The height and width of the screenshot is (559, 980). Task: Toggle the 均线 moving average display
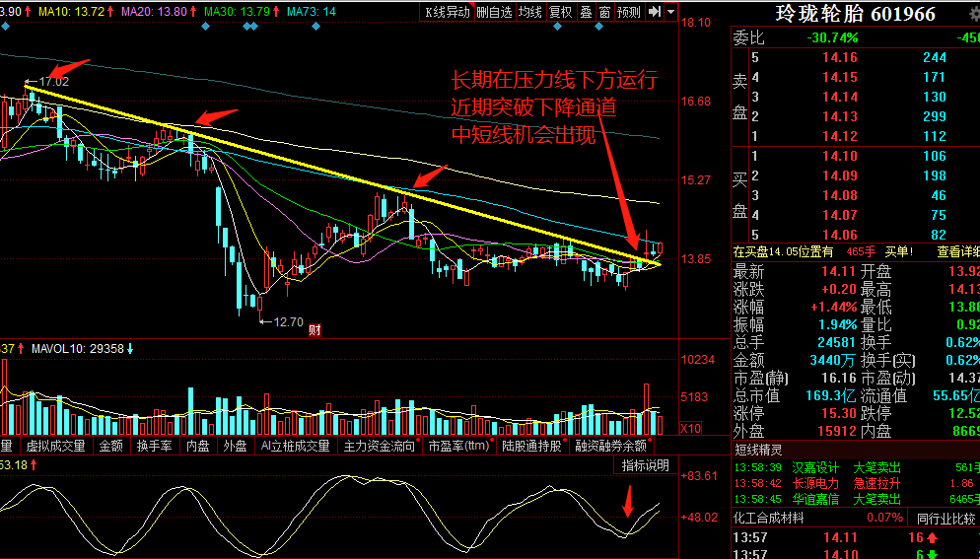coord(530,12)
